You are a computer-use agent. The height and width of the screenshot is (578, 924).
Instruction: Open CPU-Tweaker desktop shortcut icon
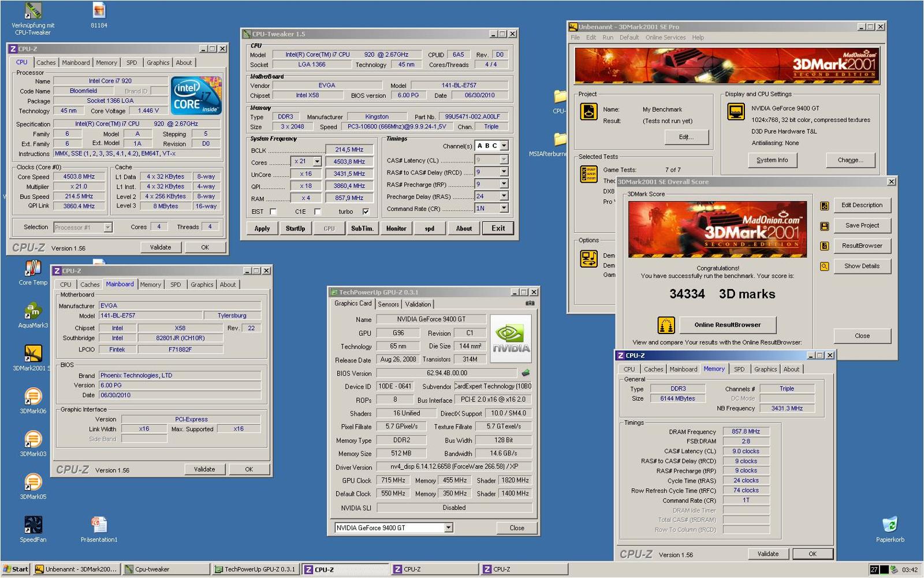tap(33, 10)
